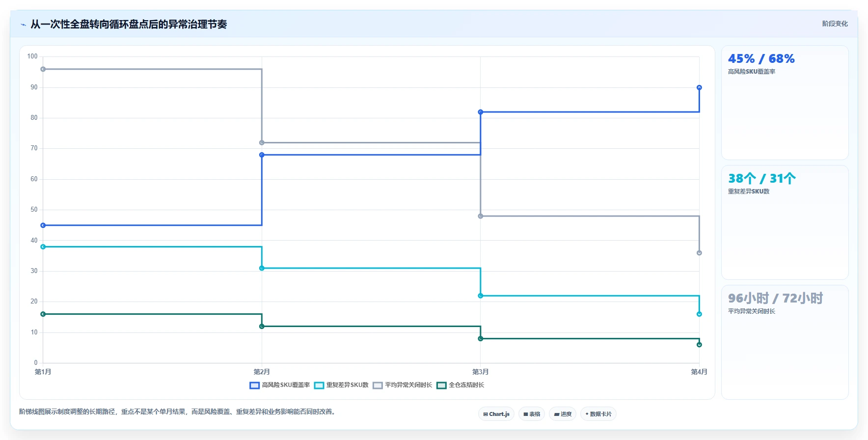The height and width of the screenshot is (440, 868).
Task: Click the footer note starting 阶梯线图展示
Action: point(179,412)
